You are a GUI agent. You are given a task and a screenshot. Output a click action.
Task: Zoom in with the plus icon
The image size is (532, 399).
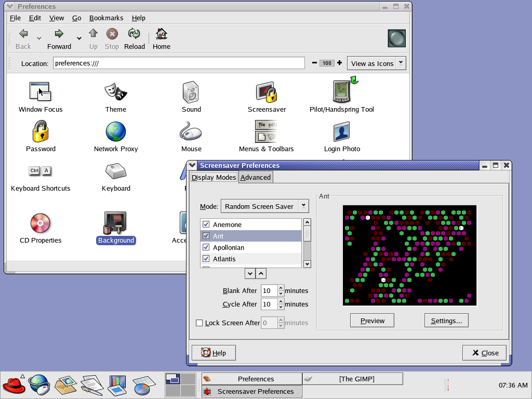[339, 63]
